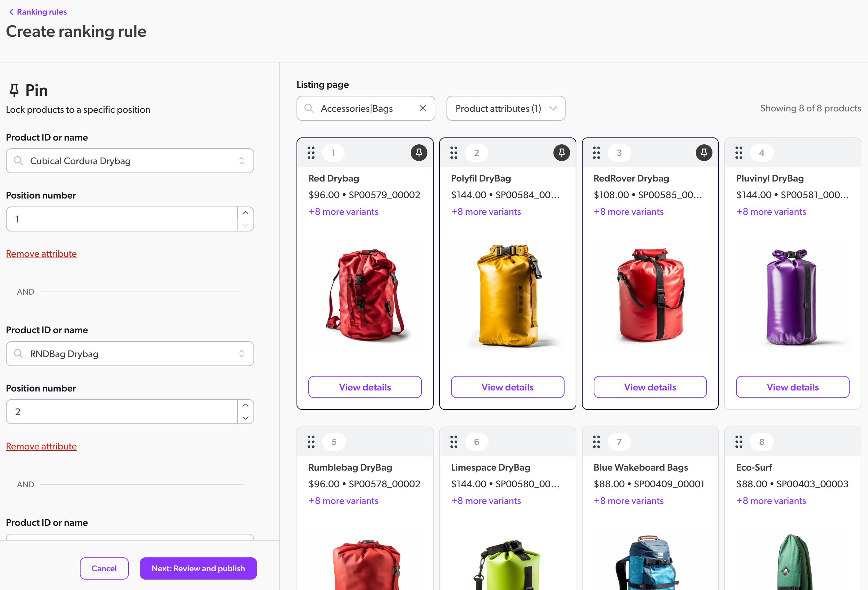Click the Rumblebag DryBag title
The height and width of the screenshot is (590, 868).
[x=350, y=467]
